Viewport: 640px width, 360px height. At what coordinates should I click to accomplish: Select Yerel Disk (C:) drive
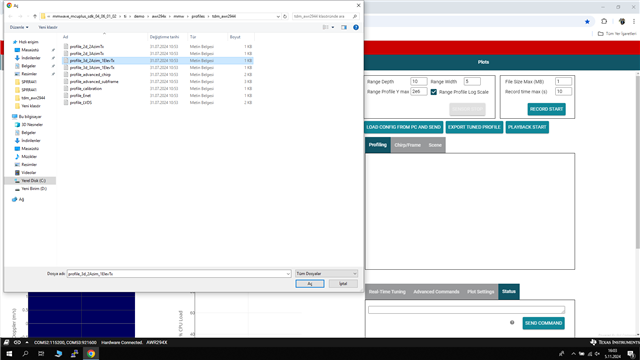(x=33, y=181)
